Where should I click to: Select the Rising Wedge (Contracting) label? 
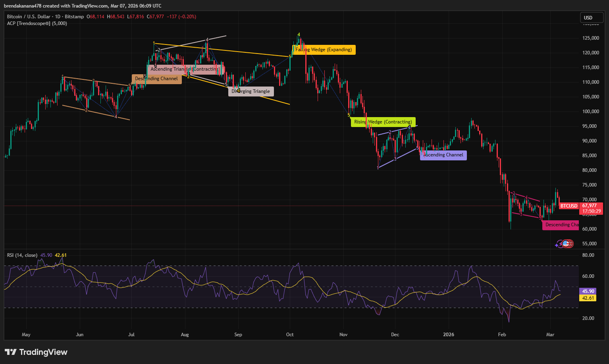click(383, 122)
